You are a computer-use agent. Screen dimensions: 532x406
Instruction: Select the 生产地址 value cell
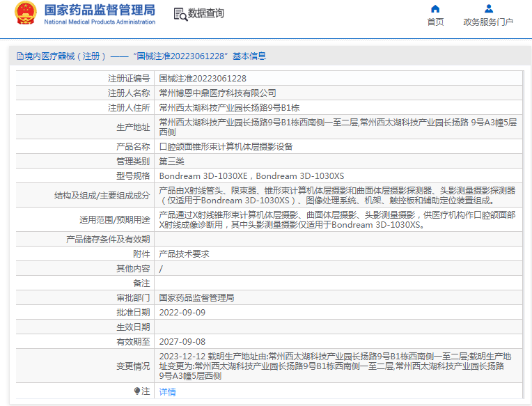(x=338, y=127)
